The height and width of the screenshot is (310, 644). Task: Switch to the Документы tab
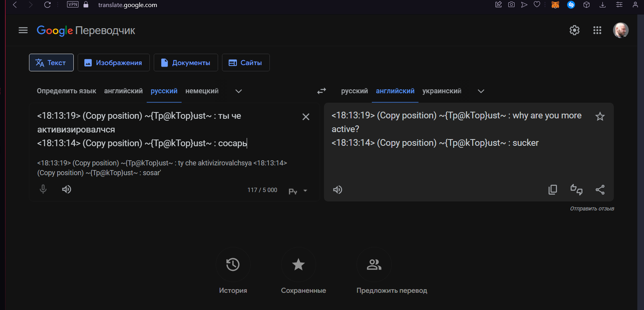[x=186, y=63]
